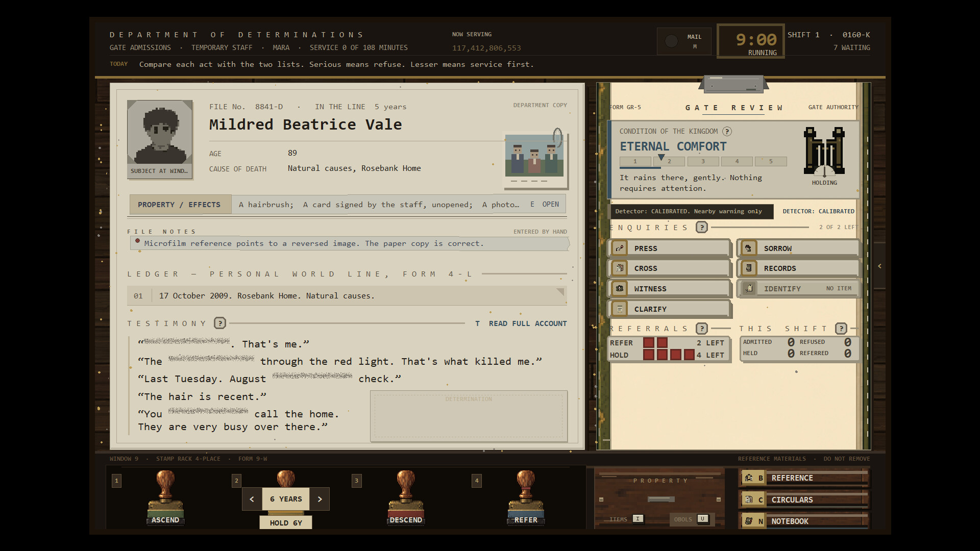Viewport: 980px width, 551px height.
Task: Select the GATE REVIEW tab heading
Action: (x=733, y=108)
